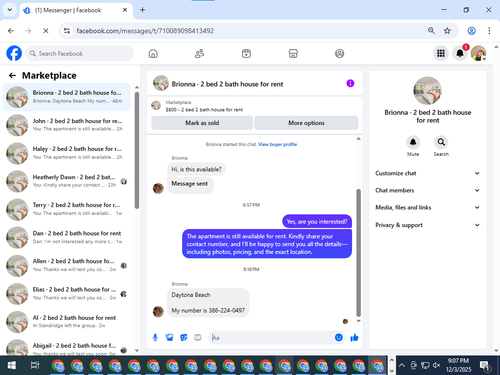Image resolution: width=500 pixels, height=375 pixels.
Task: Bookmark this page with the star icon
Action: 447,31
